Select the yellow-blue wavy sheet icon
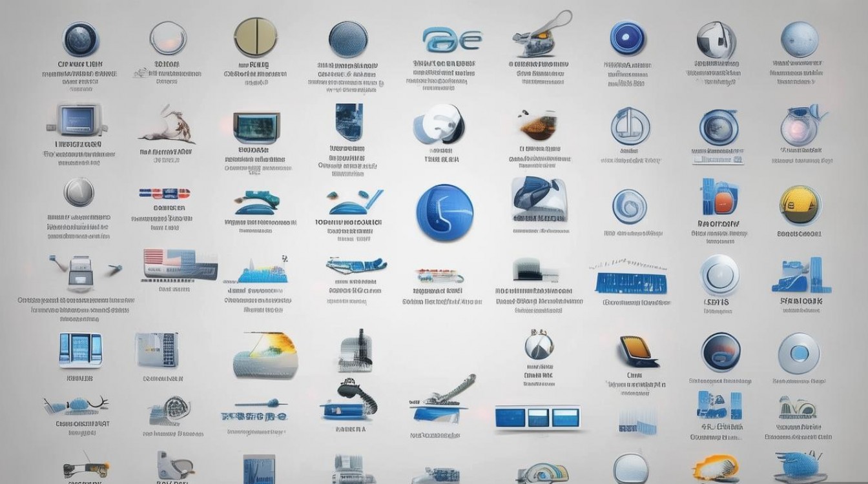The width and height of the screenshot is (868, 484). pos(265,356)
